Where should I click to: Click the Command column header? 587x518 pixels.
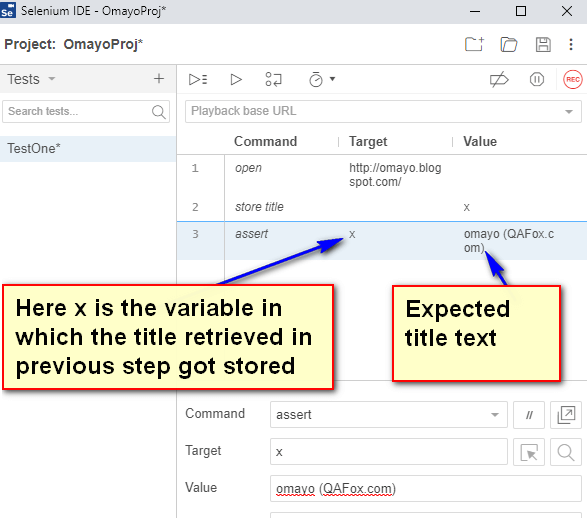coord(265,141)
